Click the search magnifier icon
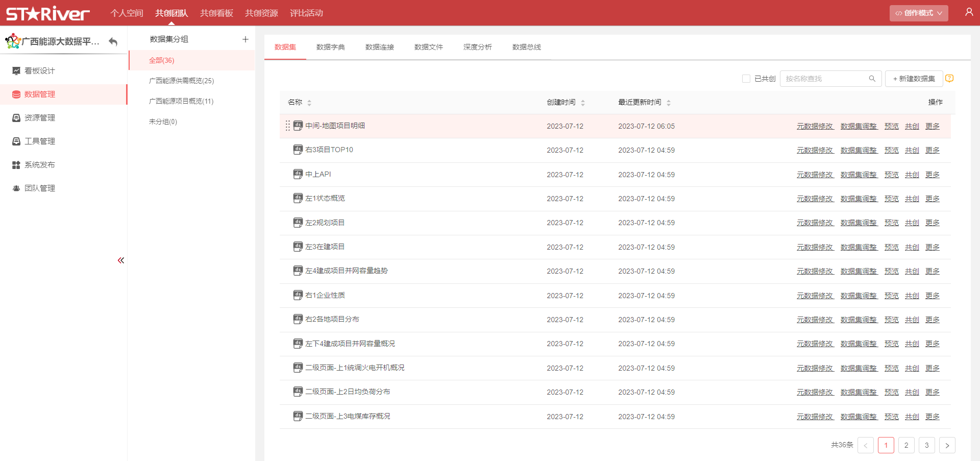The image size is (980, 461). click(x=872, y=79)
